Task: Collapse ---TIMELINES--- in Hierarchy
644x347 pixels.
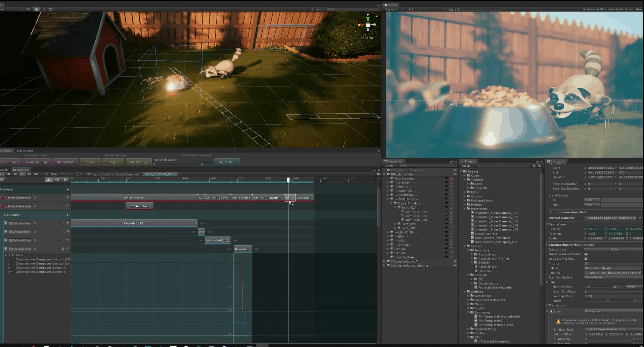Action: (388, 199)
